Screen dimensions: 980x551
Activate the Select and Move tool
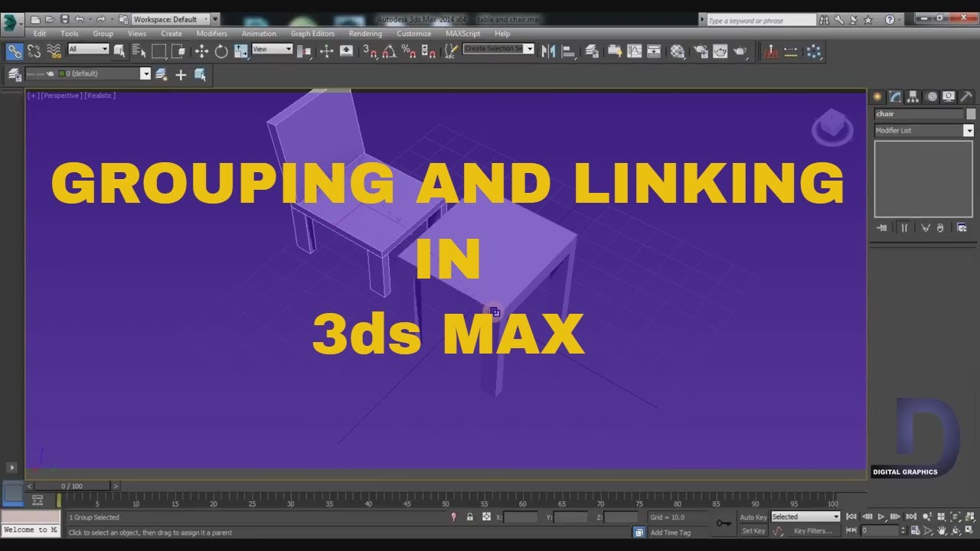[x=201, y=51]
